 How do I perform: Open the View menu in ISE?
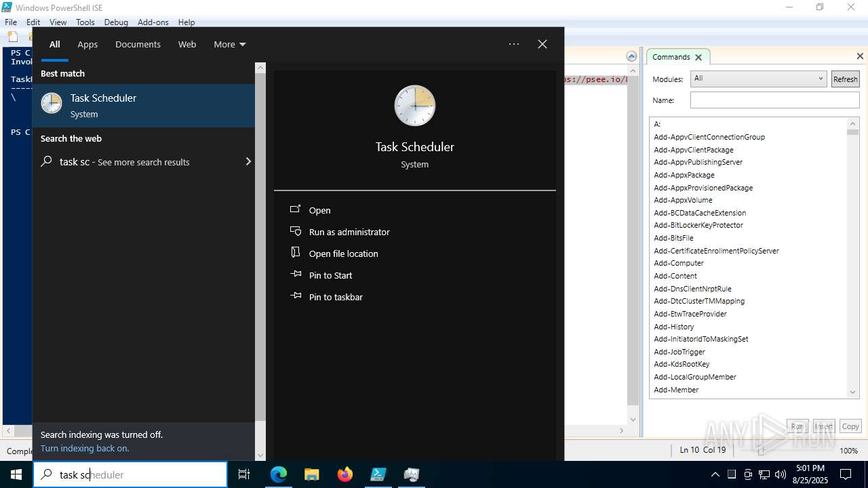click(58, 22)
